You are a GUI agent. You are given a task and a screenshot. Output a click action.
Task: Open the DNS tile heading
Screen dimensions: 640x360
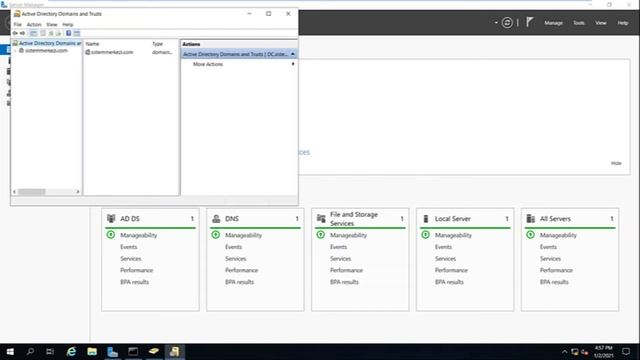232,219
